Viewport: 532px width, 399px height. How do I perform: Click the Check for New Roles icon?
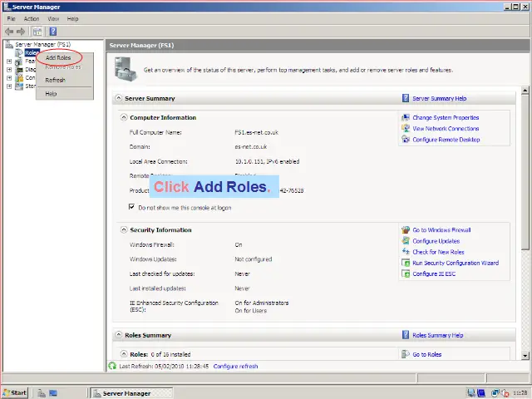[x=406, y=251]
